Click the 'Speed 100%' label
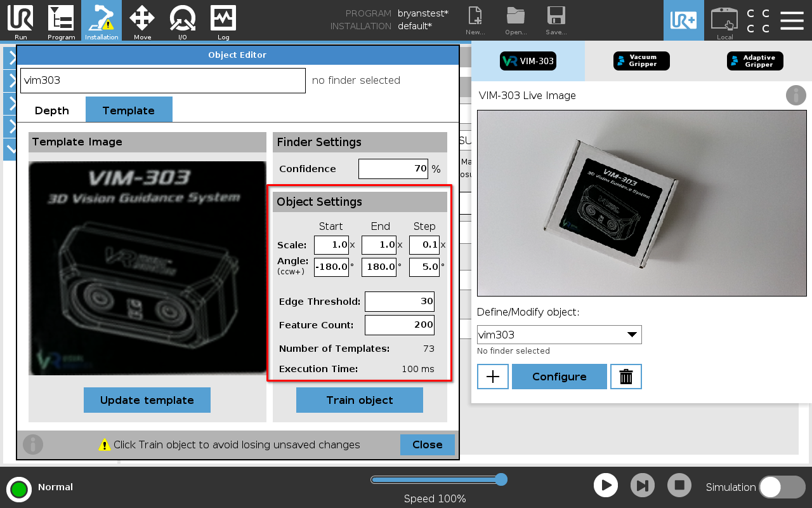This screenshot has height=508, width=812. click(x=435, y=499)
